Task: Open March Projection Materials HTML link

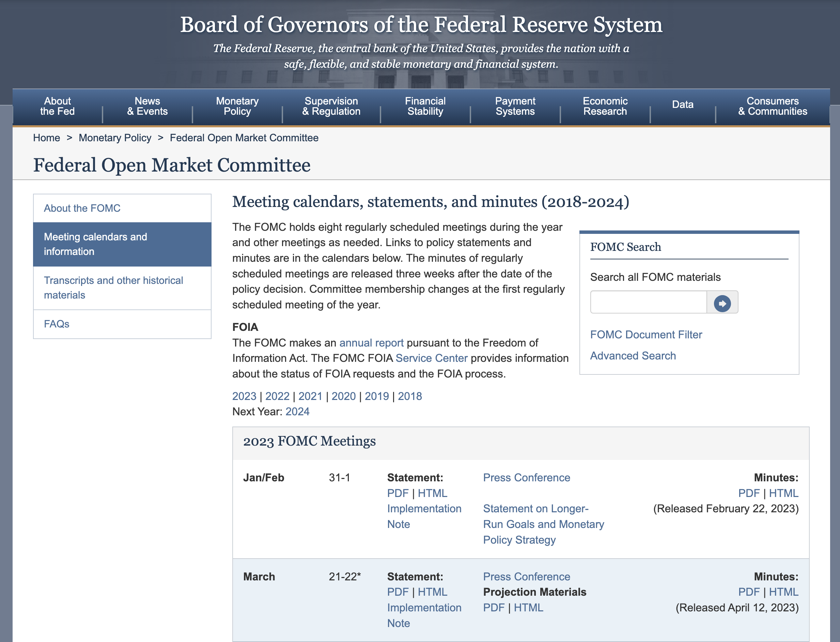Action: point(528,608)
